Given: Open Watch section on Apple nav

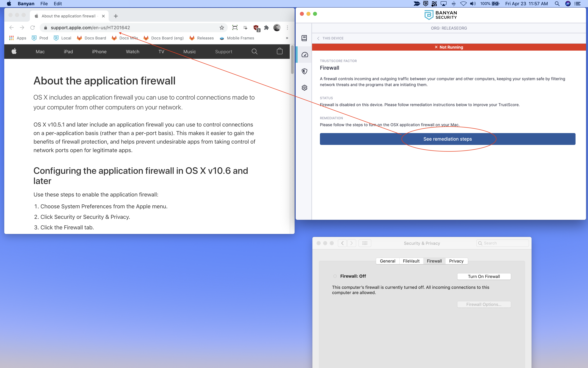Looking at the screenshot, I should pyautogui.click(x=132, y=52).
